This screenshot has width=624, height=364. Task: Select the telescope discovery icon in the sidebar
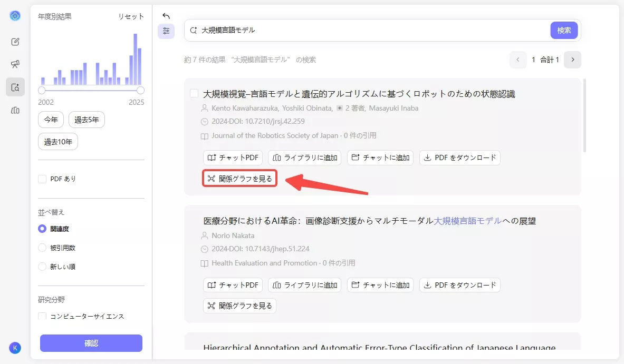pos(15,64)
